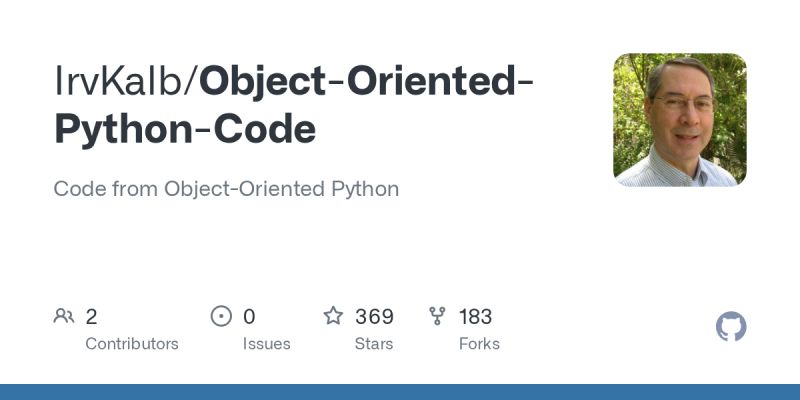
Task: Open the IrvKalb profile photo
Action: [x=679, y=120]
